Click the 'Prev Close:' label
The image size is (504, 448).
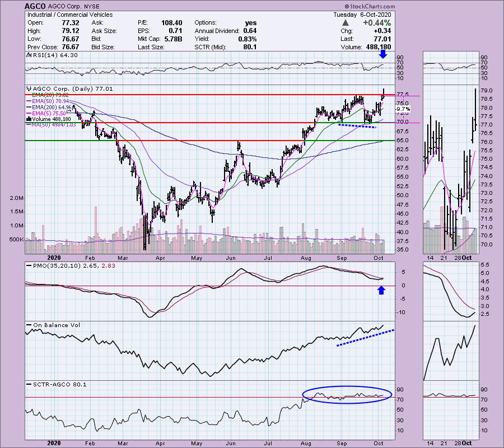click(x=43, y=47)
